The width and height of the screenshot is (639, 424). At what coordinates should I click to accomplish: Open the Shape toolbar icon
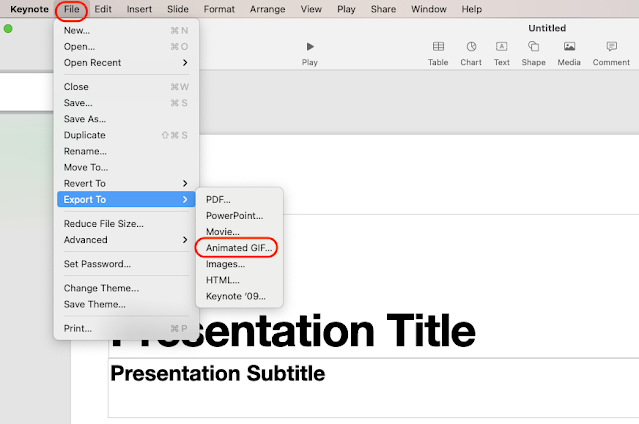pyautogui.click(x=533, y=46)
